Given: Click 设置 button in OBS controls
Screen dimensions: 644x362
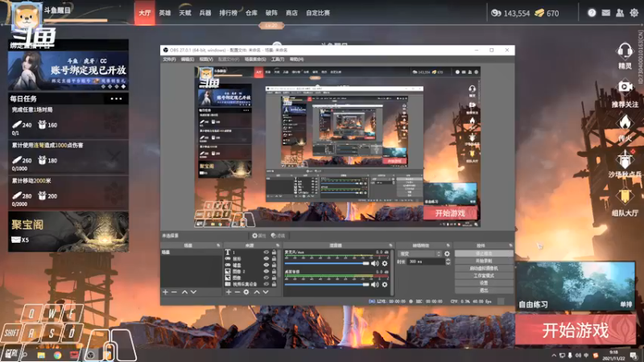Looking at the screenshot, I should tap(484, 283).
